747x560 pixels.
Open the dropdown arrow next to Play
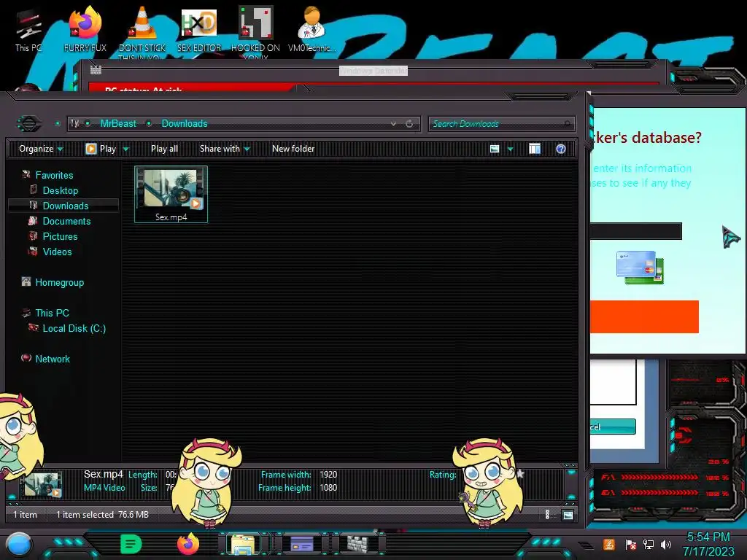[125, 149]
